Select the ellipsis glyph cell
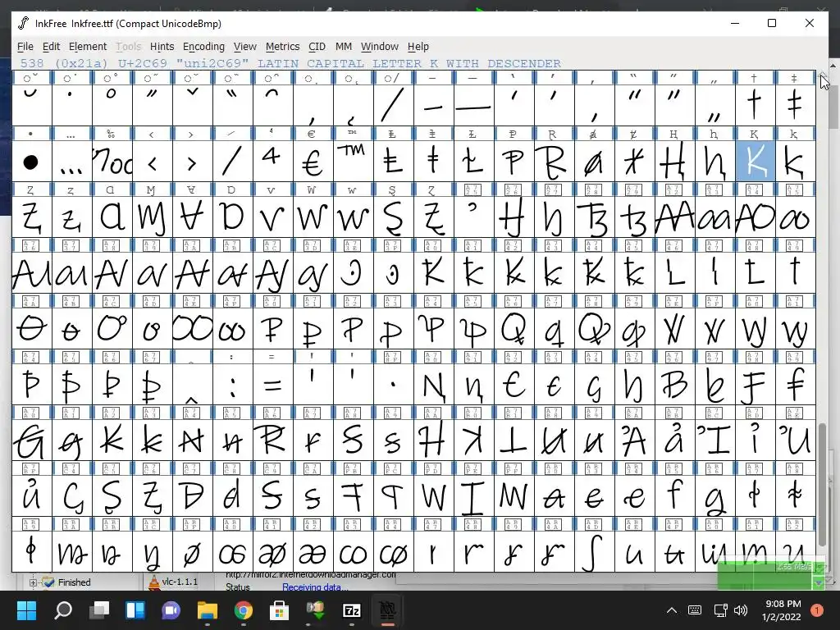Image resolution: width=840 pixels, height=630 pixels. [72, 162]
